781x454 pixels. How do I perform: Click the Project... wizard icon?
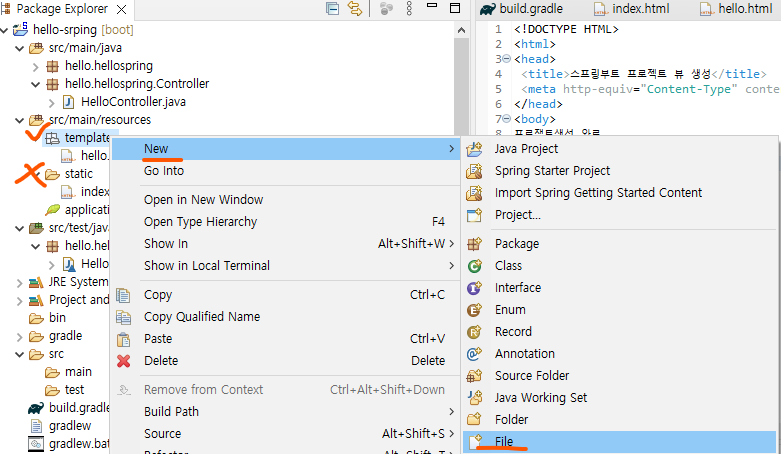[x=474, y=215]
